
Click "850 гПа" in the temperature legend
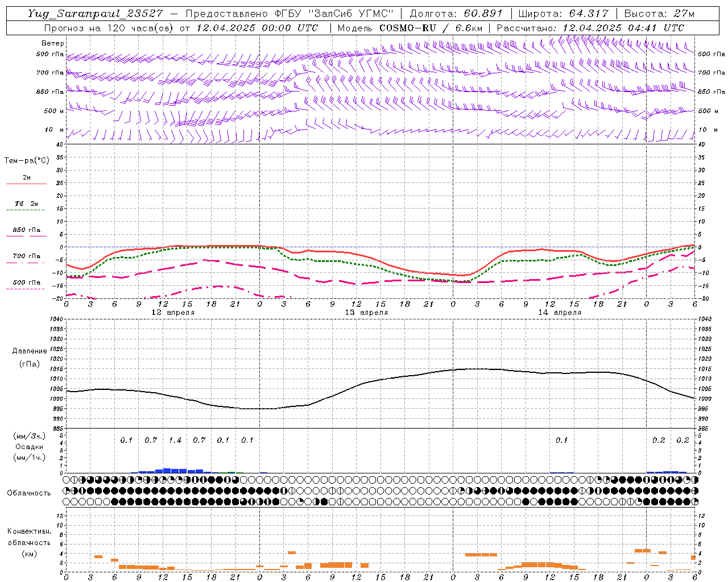(27, 230)
